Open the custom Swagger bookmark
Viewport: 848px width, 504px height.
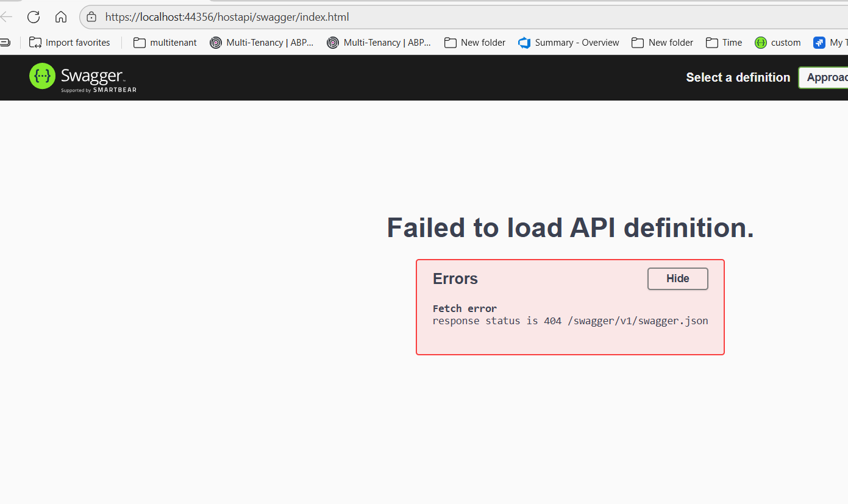[x=778, y=43]
